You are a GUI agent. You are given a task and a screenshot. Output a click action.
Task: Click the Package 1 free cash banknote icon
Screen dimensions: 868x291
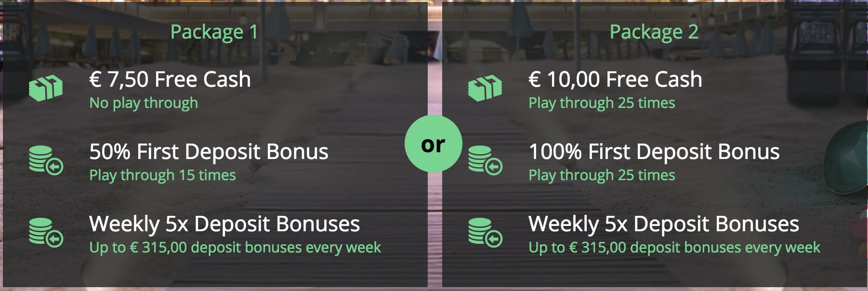tap(46, 88)
